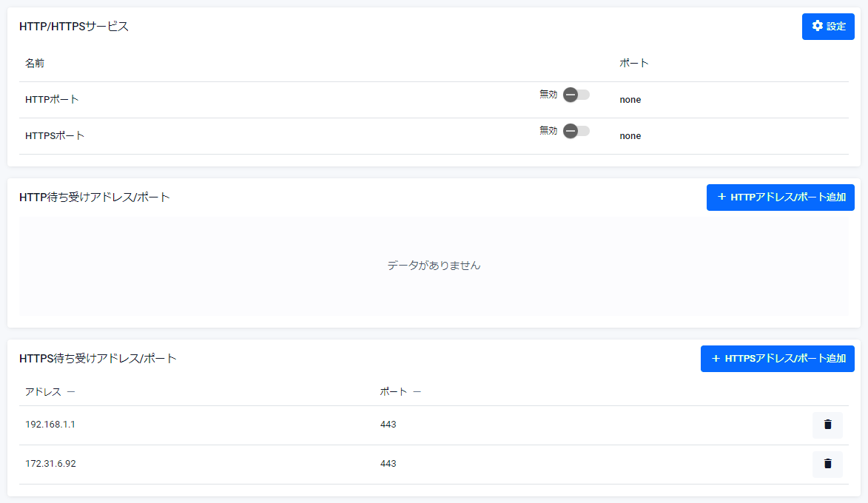Click the アドレス column header
Image resolution: width=868 pixels, height=503 pixels.
click(43, 392)
